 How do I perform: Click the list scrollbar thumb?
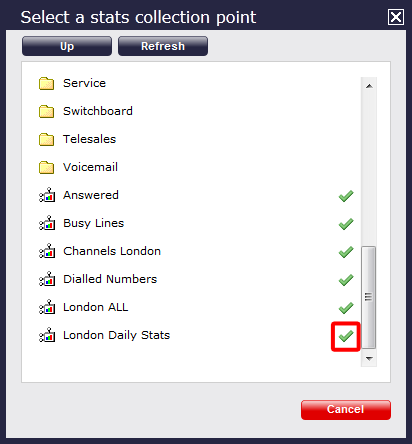coord(369,297)
